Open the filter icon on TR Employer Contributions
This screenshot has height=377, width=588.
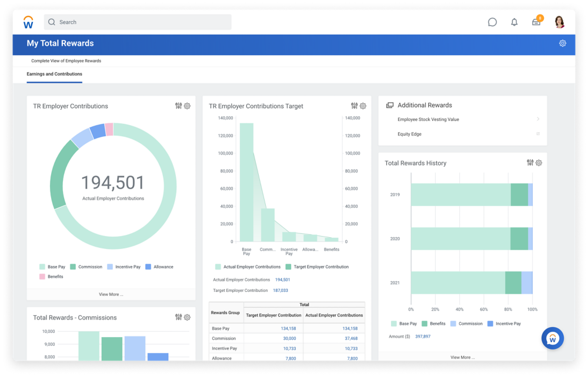click(x=179, y=106)
